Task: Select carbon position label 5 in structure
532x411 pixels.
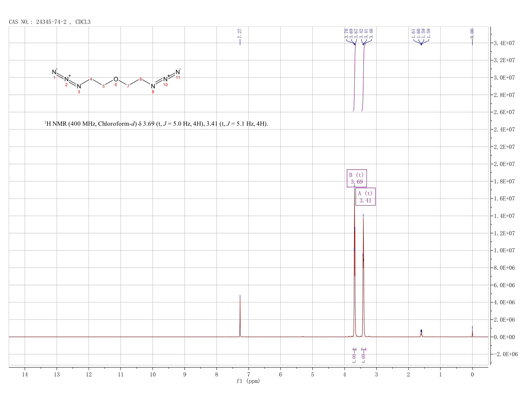Action: [103, 86]
